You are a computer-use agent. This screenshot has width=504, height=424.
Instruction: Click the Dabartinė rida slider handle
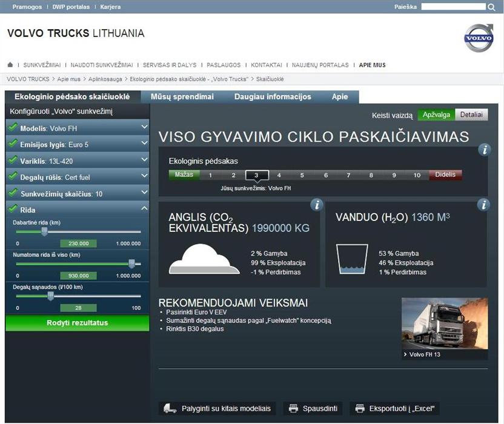44,231
